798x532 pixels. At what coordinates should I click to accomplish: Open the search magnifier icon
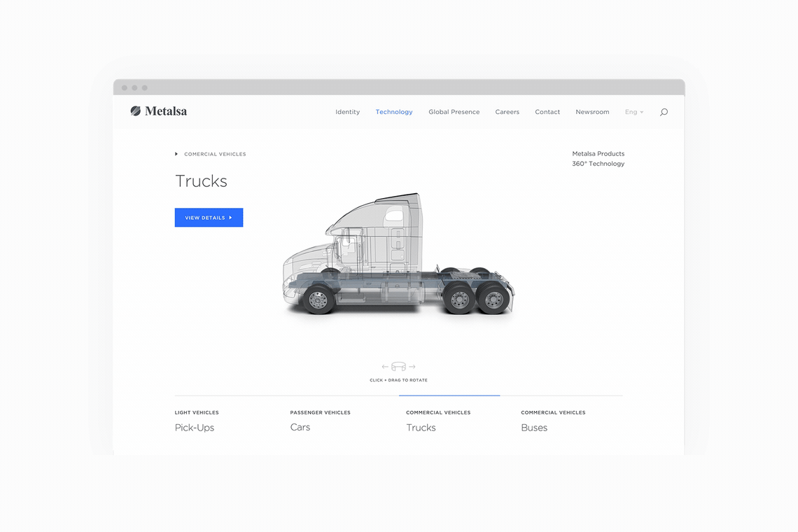pos(664,112)
